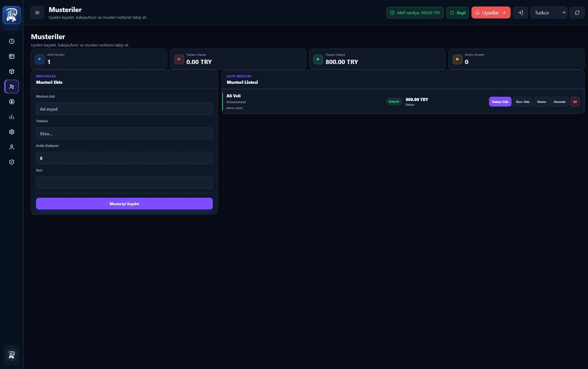Click Bakiye Ekle for Ali Veli
The width and height of the screenshot is (588, 369).
(500, 102)
